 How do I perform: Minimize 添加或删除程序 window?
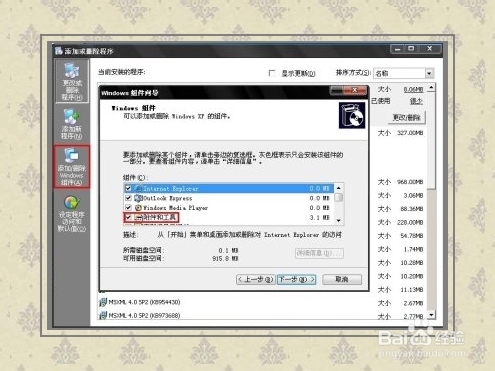coord(398,49)
